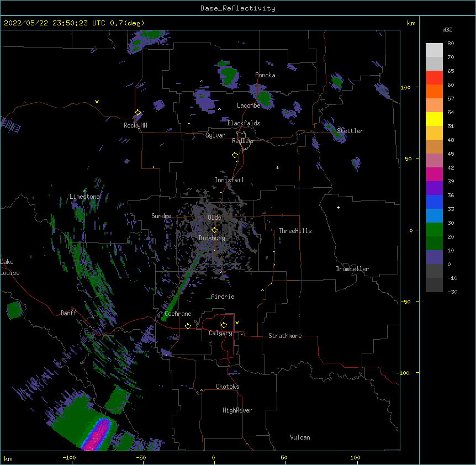Click the Stettler city label
476x465 pixels.
(350, 131)
